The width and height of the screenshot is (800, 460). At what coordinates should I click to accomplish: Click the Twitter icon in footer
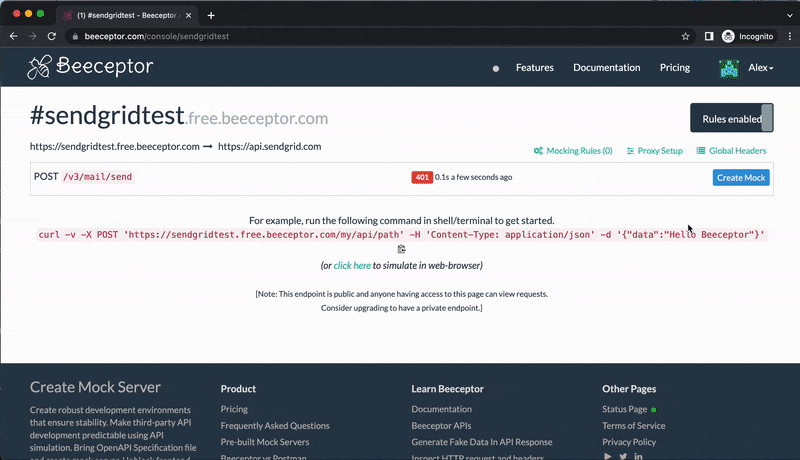[x=623, y=456]
